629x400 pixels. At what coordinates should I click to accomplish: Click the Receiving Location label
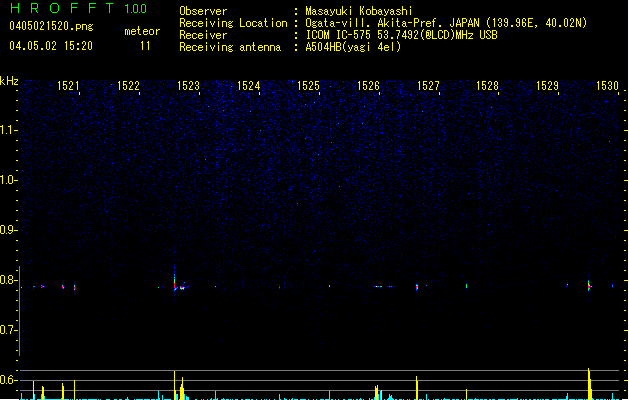(233, 23)
